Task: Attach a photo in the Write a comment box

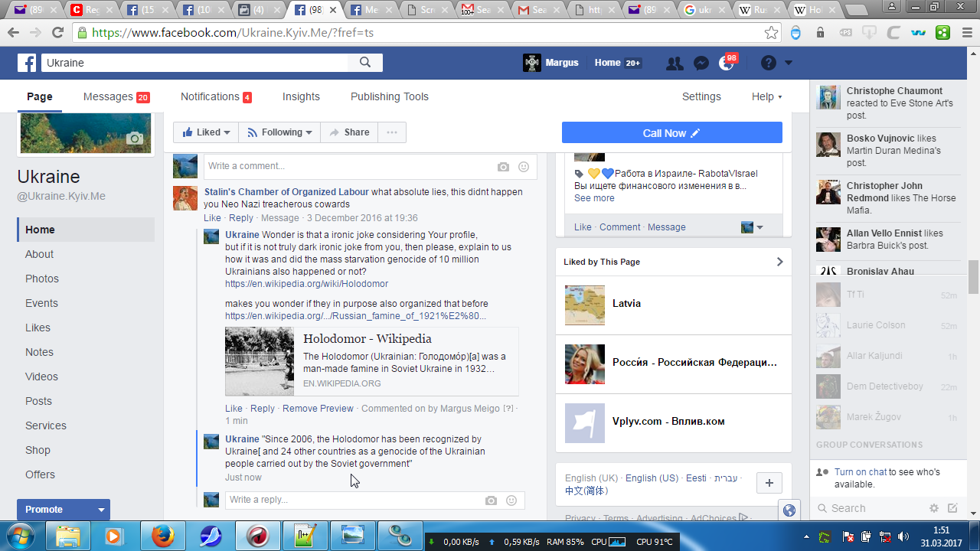Action: point(503,167)
